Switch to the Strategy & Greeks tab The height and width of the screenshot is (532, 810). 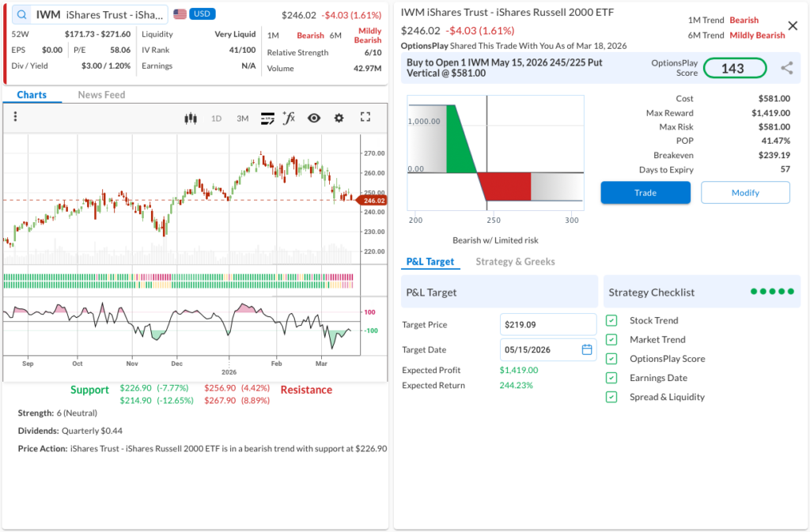[515, 262]
